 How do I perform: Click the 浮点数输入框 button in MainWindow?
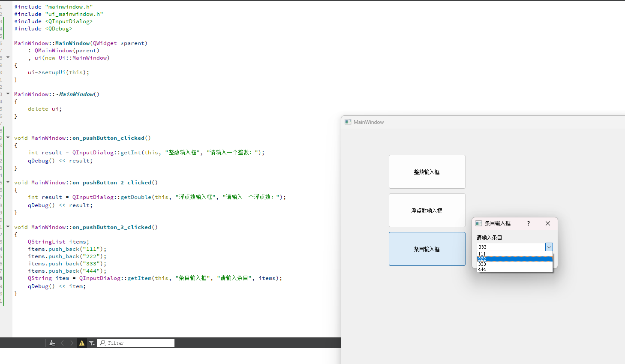point(427,210)
